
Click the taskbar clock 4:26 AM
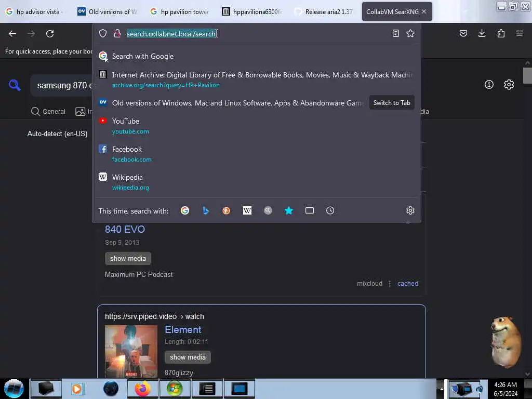click(505, 385)
